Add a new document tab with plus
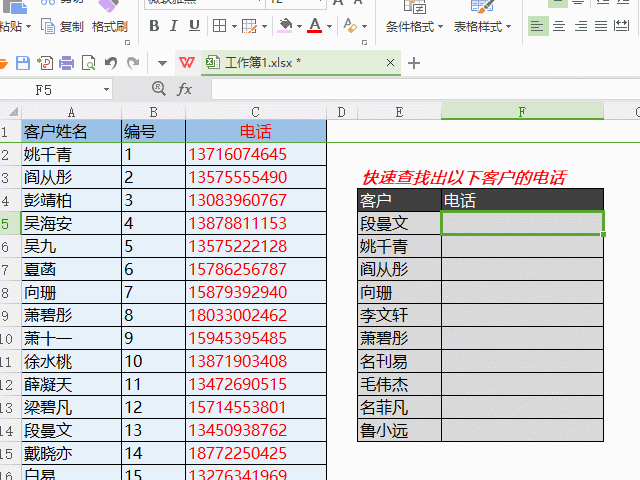Screen dimensions: 640x480 [413, 63]
